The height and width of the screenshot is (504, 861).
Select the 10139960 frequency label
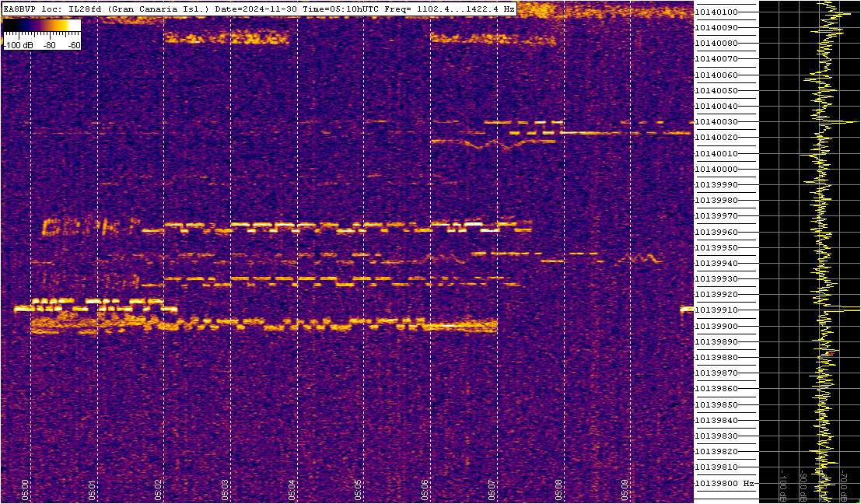(x=716, y=232)
